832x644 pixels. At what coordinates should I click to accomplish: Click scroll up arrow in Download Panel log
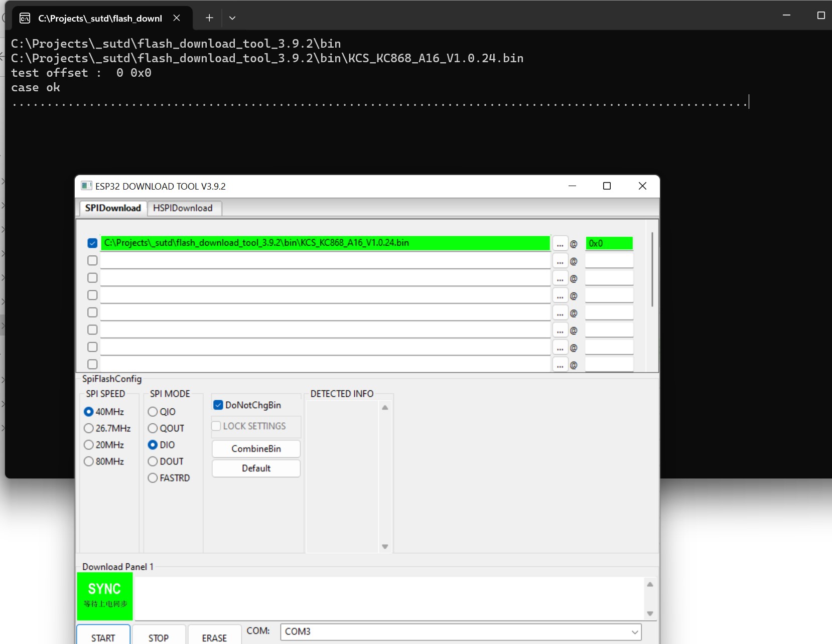pos(650,584)
